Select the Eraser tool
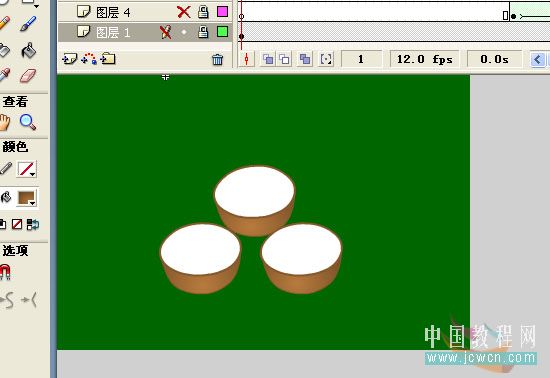 click(x=28, y=75)
